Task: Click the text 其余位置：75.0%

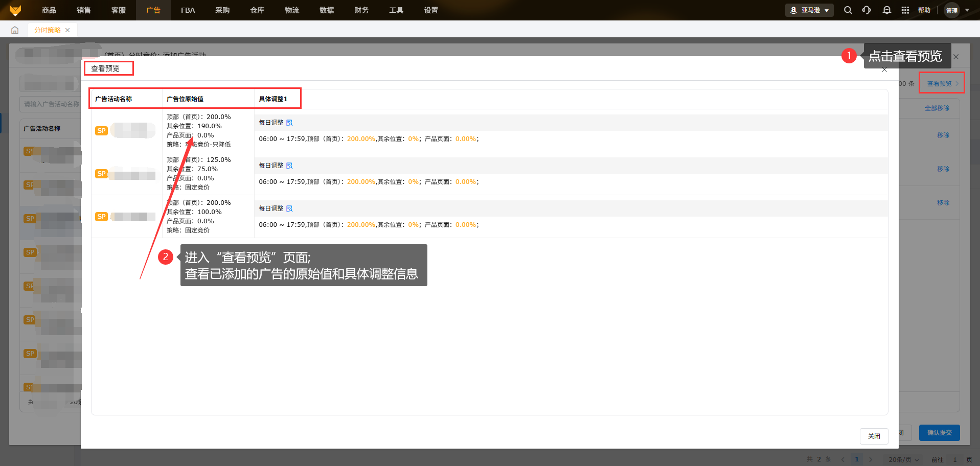Action: click(x=192, y=169)
